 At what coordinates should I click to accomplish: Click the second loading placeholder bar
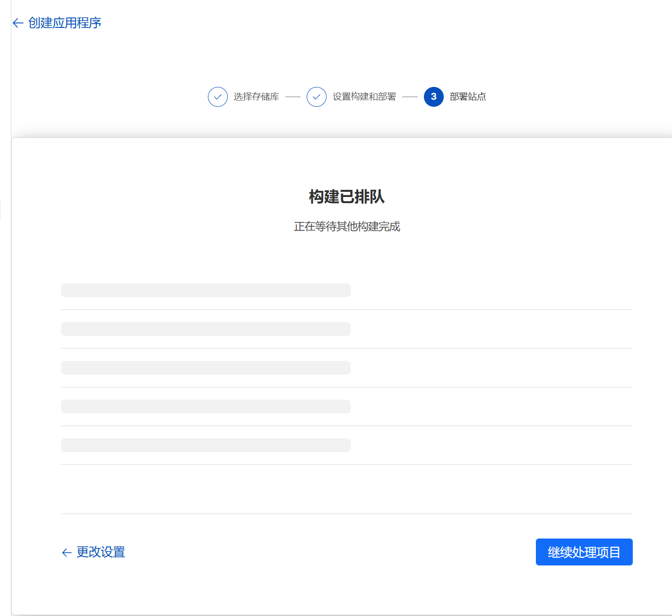pos(206,329)
